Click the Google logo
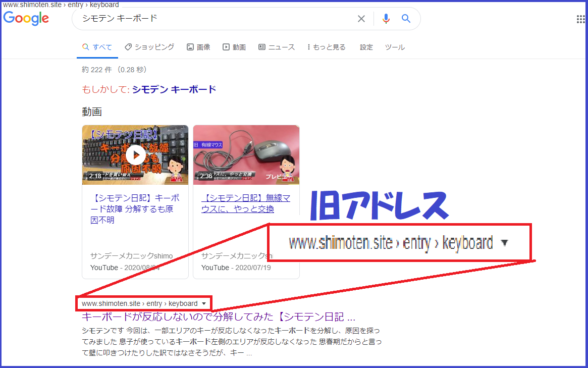588x368 pixels. click(x=26, y=18)
